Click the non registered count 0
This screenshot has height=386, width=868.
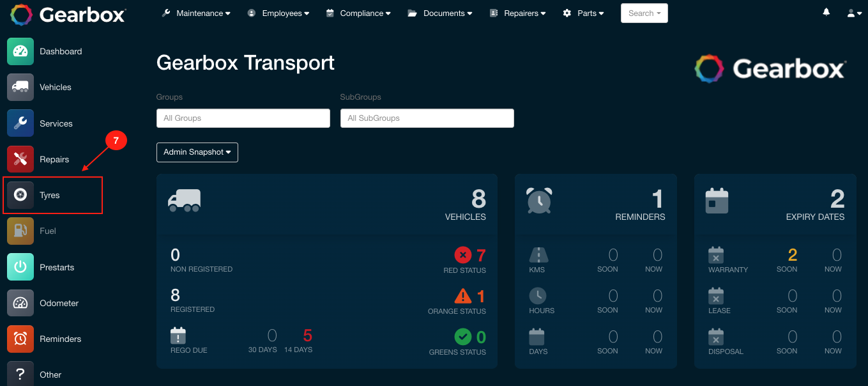[x=176, y=255]
